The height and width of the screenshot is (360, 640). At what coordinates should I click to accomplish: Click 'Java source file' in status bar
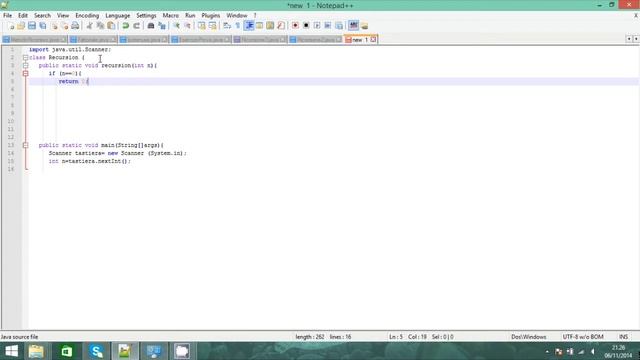point(19,337)
